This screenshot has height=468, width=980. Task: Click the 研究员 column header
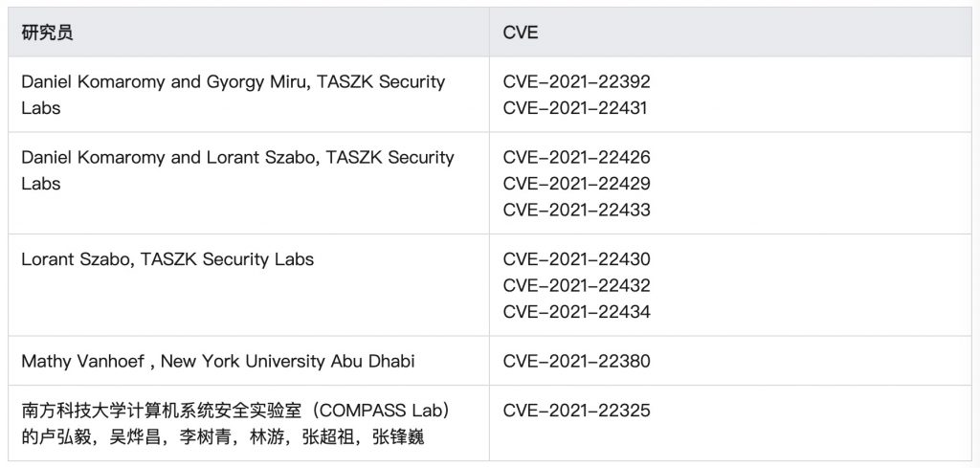pyautogui.click(x=47, y=33)
